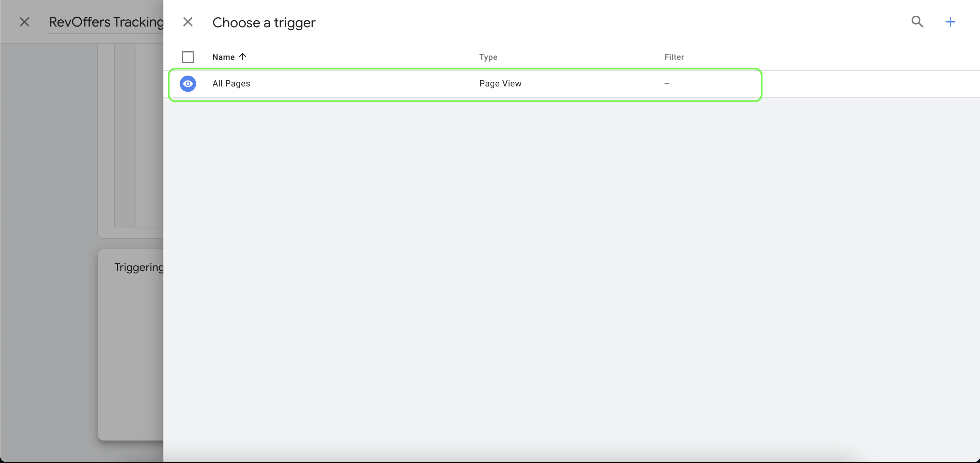Screen dimensions: 980x463
Task: Open trigger search with magnifier icon
Action: point(917,22)
